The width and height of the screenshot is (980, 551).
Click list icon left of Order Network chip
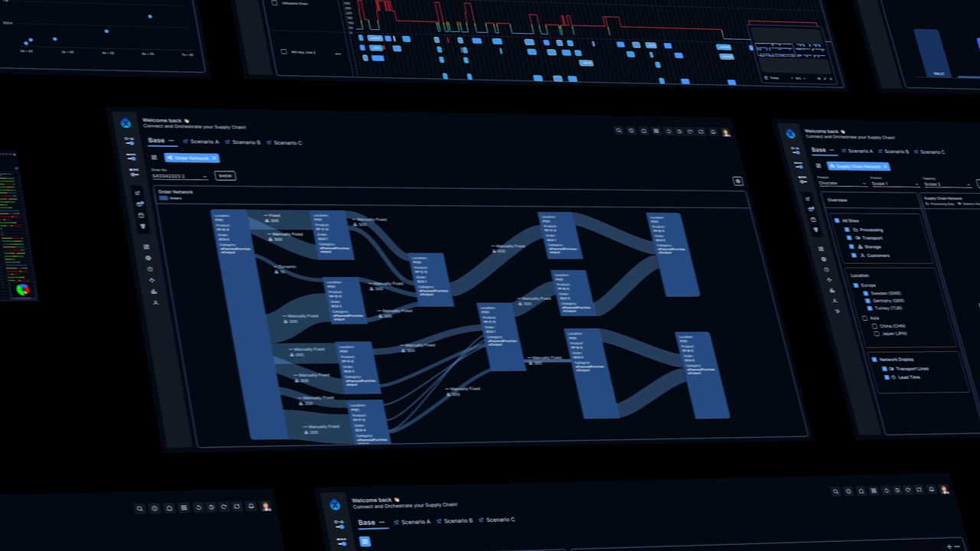pyautogui.click(x=153, y=158)
